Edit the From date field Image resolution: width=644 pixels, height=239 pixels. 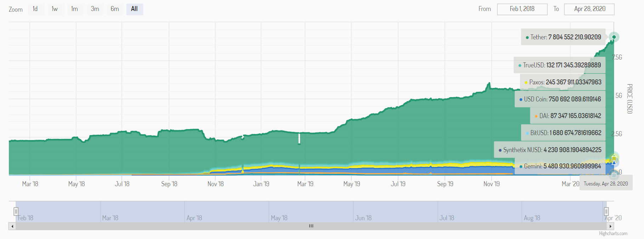(522, 9)
